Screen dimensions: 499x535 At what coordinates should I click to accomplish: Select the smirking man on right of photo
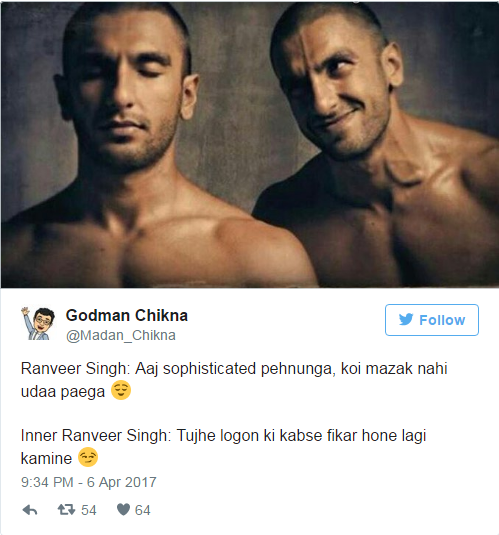tap(375, 145)
